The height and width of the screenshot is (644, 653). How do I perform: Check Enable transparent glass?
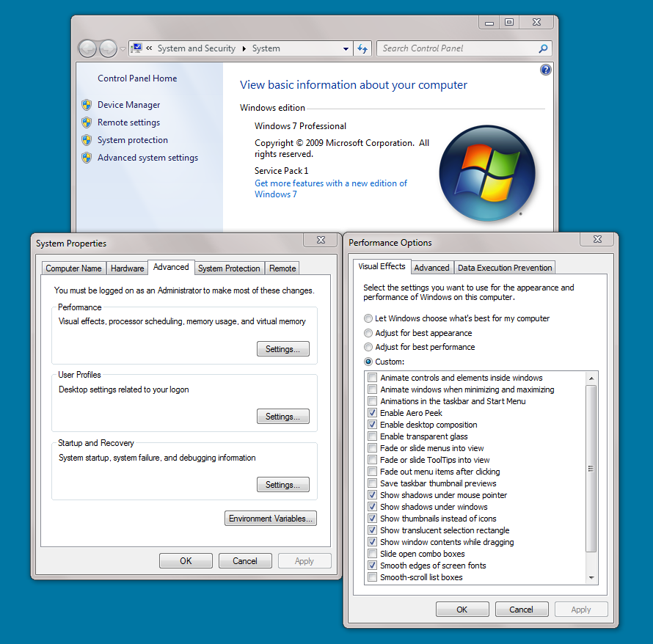click(372, 436)
